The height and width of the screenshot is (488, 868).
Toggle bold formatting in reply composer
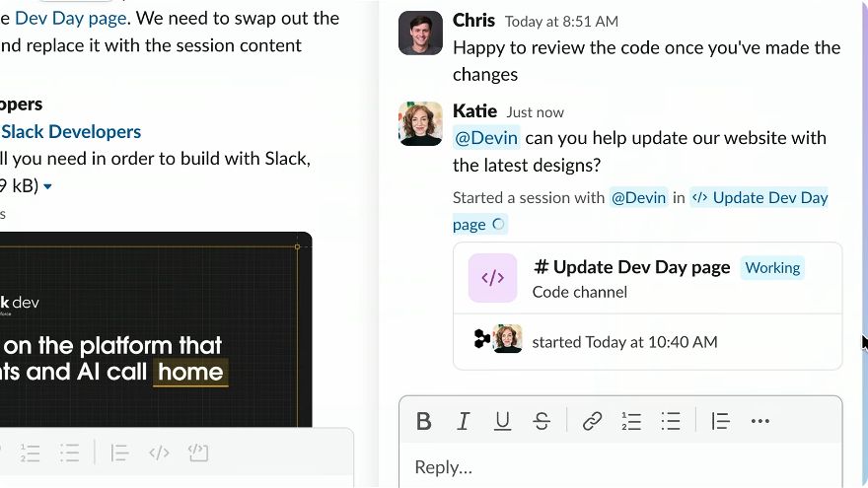(423, 422)
